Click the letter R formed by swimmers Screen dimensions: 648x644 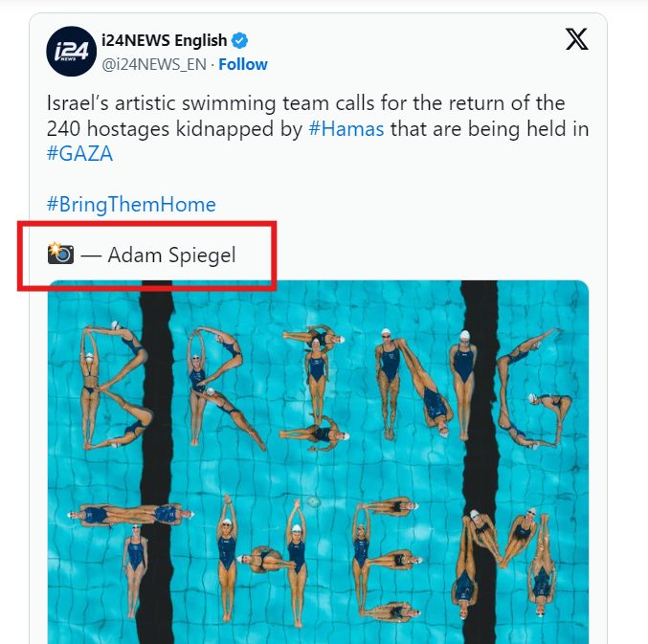[227, 388]
